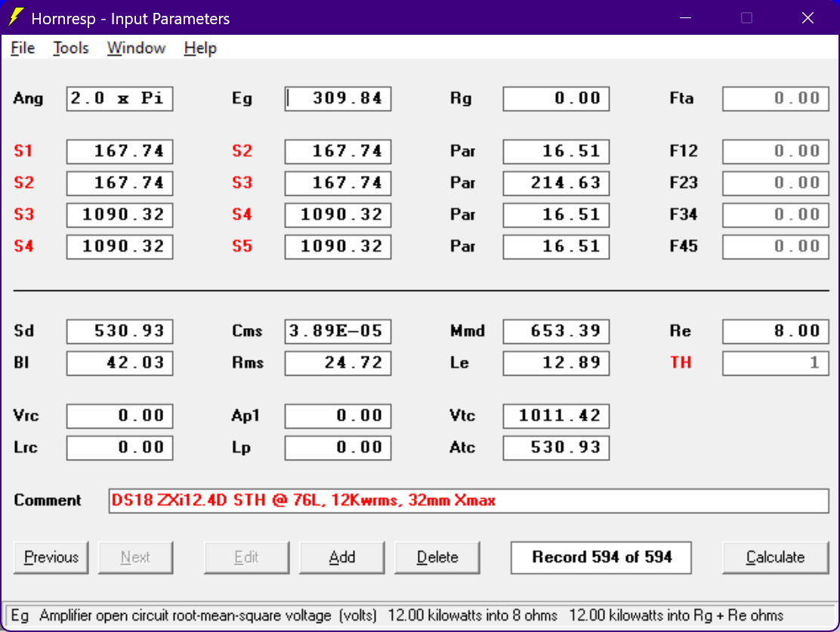Click the red S5 label
The width and height of the screenshot is (840, 632).
[x=242, y=246]
